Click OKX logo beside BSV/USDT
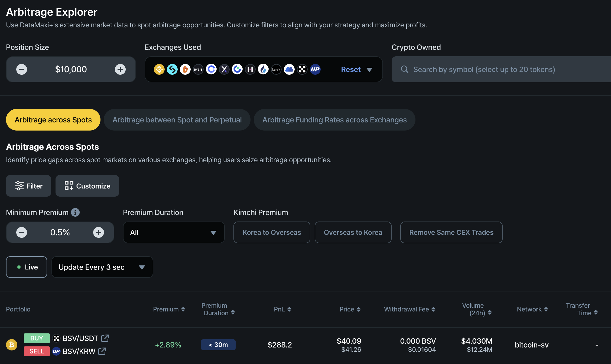Image resolution: width=611 pixels, height=364 pixels. [56, 338]
